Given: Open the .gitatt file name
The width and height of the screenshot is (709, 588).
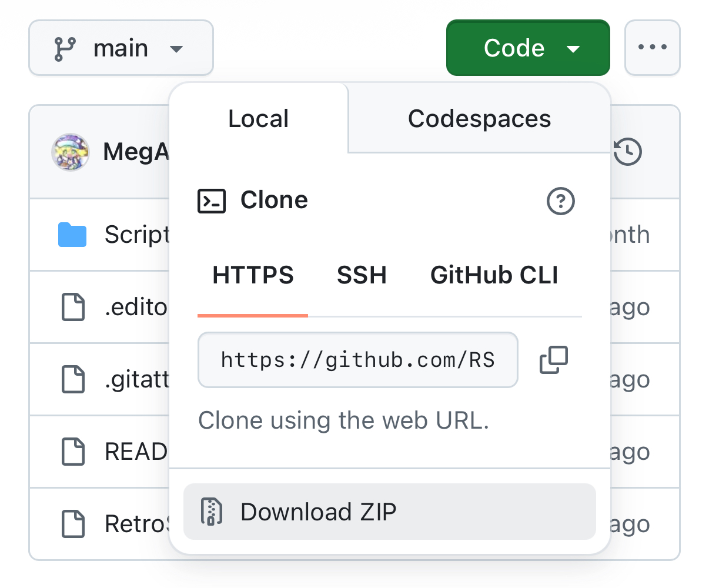Looking at the screenshot, I should coord(136,380).
